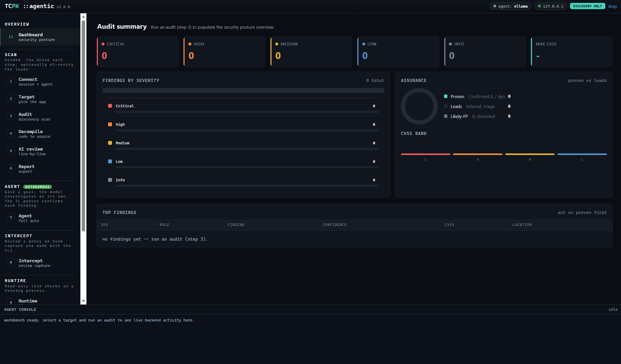Click the gray Info severity swatch
Screen dimensions: 621x364
[x=110, y=180]
